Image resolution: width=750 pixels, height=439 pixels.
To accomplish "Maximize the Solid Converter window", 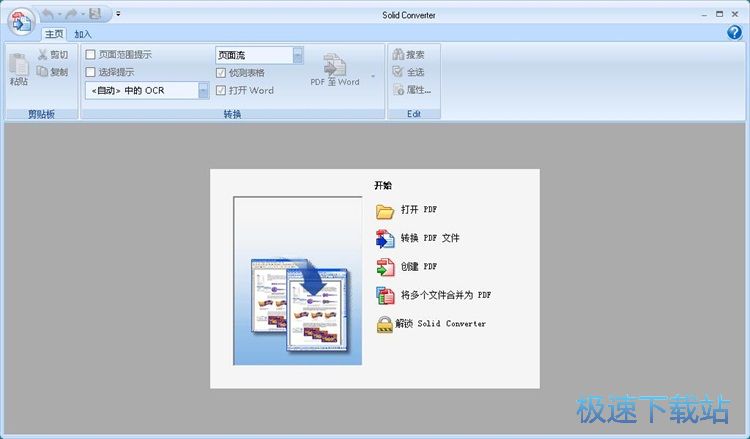I will [719, 14].
